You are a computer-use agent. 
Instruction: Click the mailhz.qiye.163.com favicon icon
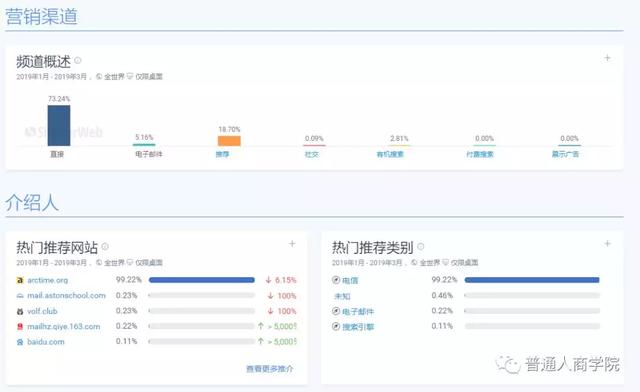pyautogui.click(x=20, y=327)
